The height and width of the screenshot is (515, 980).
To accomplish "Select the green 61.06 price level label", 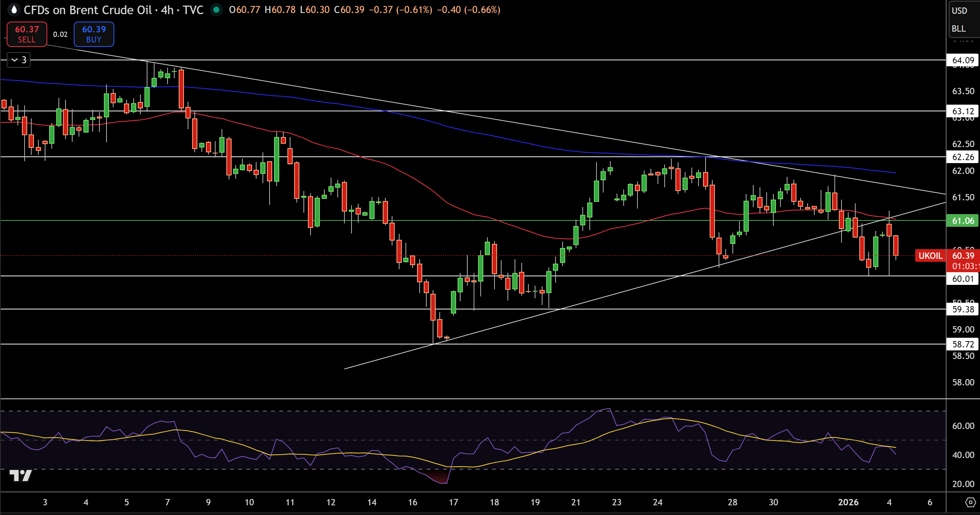I will [x=963, y=220].
